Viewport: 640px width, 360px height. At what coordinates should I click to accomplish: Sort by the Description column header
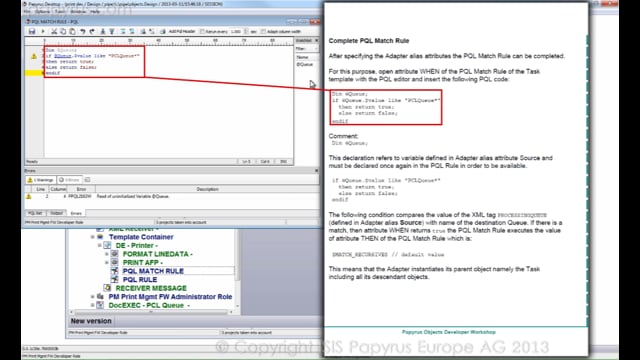(207, 189)
